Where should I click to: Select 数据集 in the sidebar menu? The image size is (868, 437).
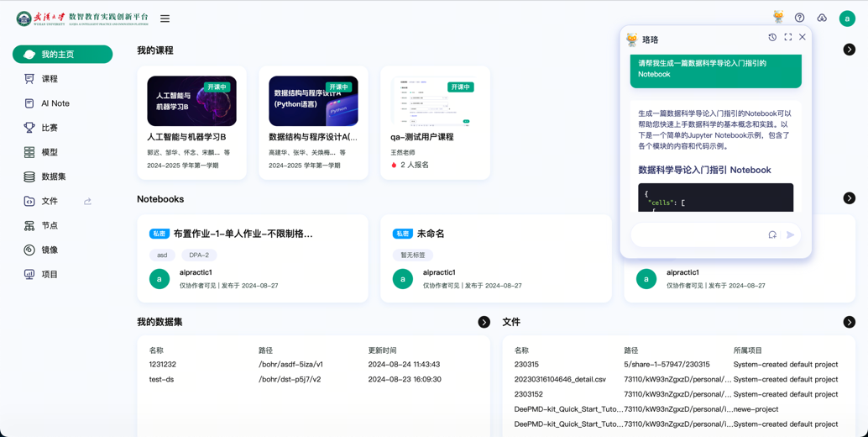point(54,176)
